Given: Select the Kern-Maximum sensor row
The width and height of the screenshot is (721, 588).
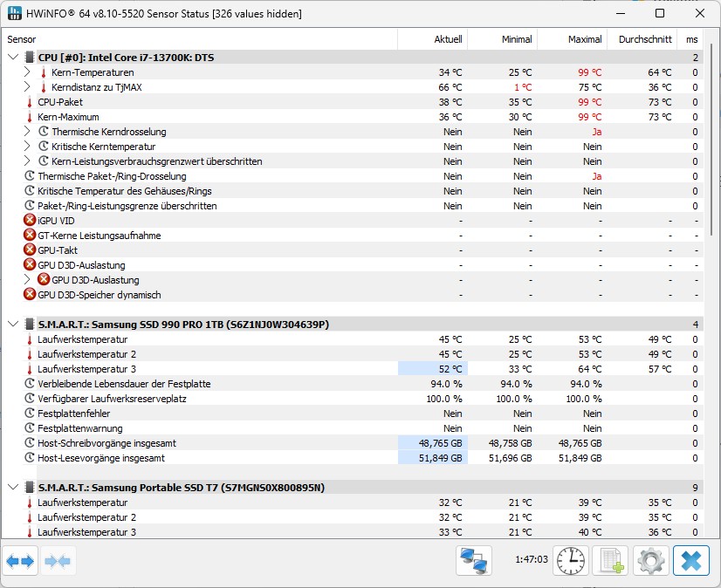Looking at the screenshot, I should [x=68, y=117].
